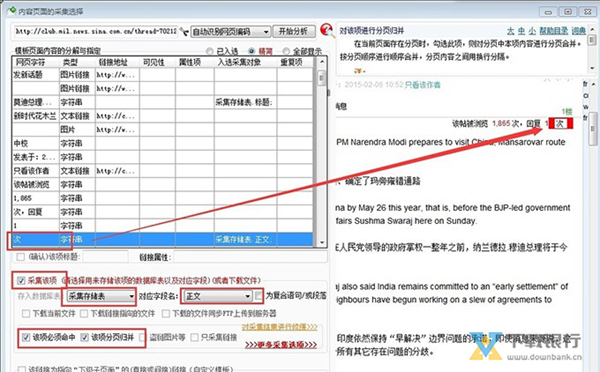Click the help panel scrollbar up arrow
Viewport: 600px width, 372px height.
pos(592,30)
